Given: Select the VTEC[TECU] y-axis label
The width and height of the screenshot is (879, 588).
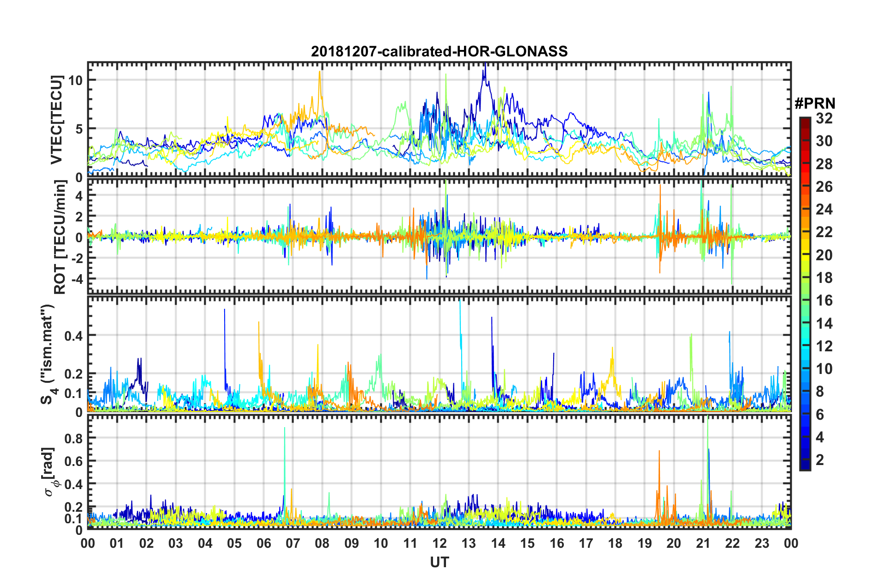Looking at the screenshot, I should point(56,120).
